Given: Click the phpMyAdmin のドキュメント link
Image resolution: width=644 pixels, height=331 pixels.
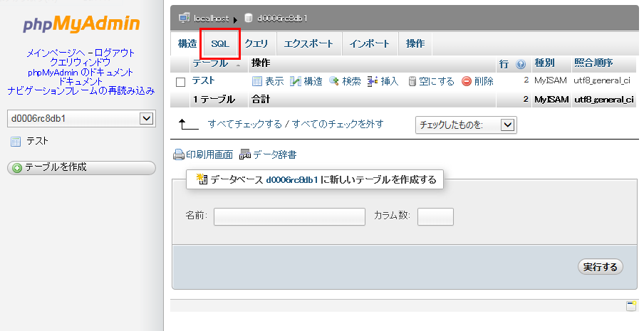Looking at the screenshot, I should point(80,72).
